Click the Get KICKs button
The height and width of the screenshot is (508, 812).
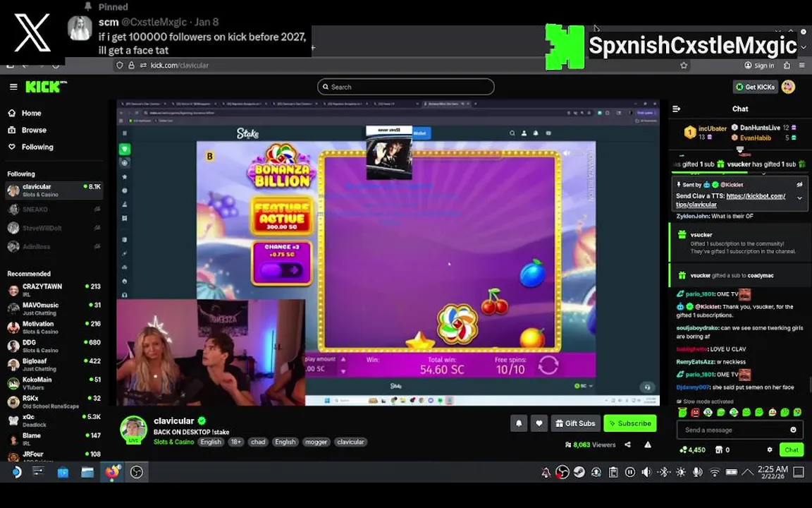756,87
